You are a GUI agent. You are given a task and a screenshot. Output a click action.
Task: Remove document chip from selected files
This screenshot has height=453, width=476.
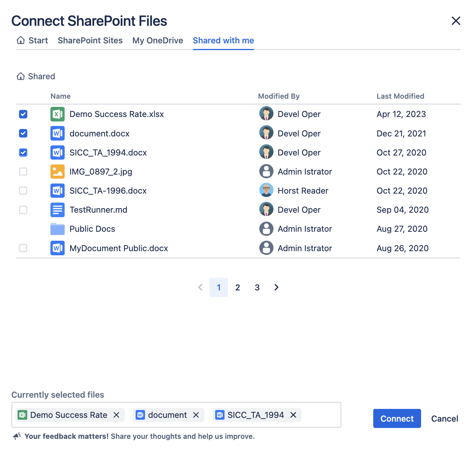[x=196, y=415]
